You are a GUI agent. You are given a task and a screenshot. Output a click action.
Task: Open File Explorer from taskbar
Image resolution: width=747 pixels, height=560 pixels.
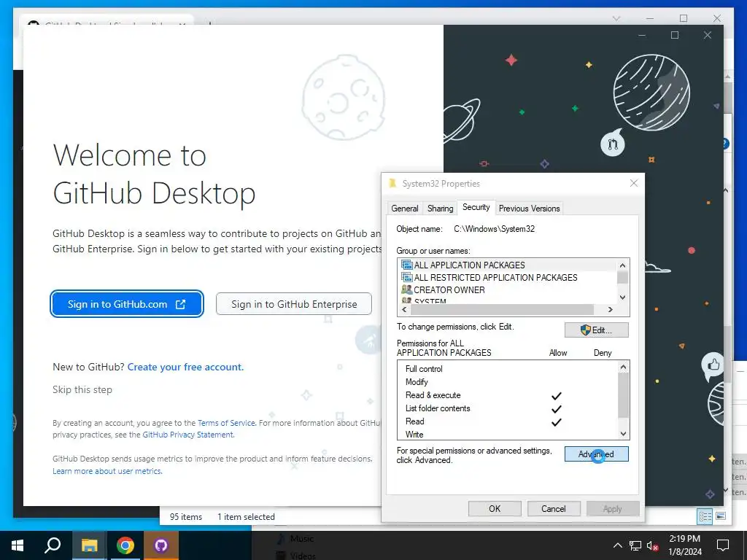tap(89, 545)
